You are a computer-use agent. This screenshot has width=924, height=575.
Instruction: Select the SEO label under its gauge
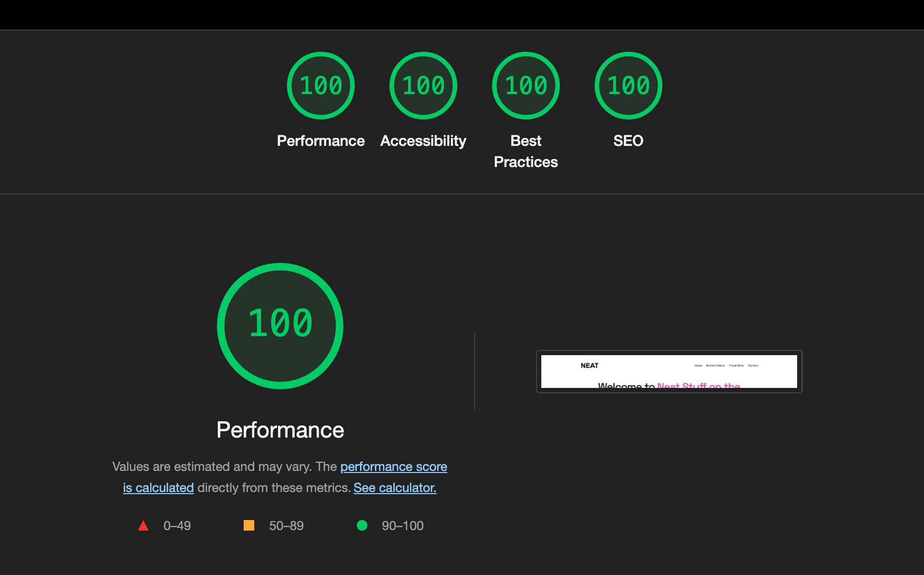pyautogui.click(x=628, y=141)
